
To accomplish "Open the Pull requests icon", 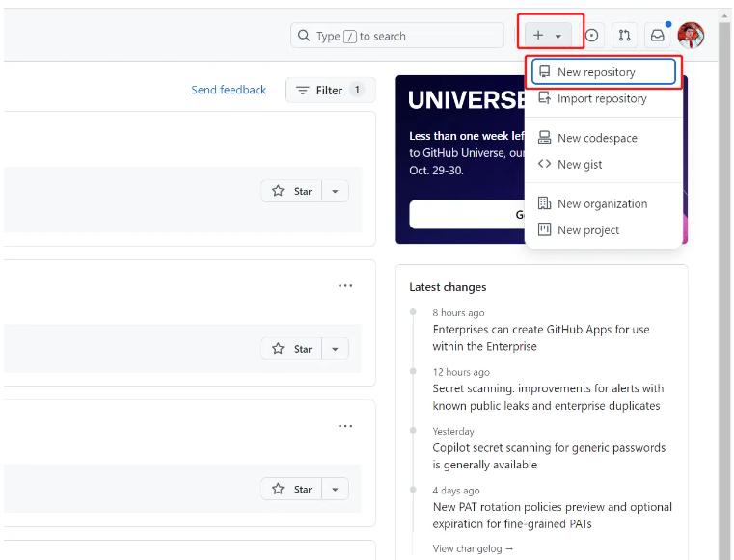I will pyautogui.click(x=625, y=36).
